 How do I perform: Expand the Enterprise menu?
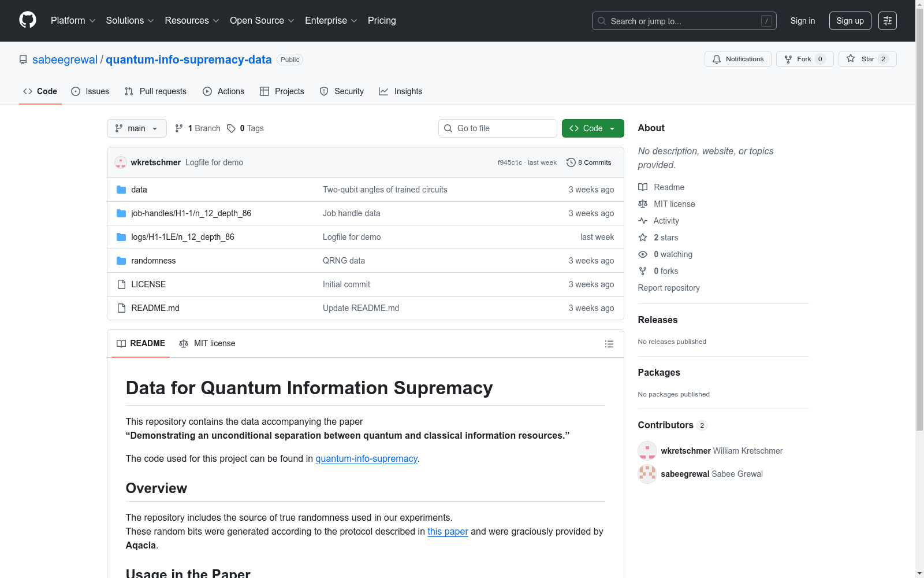[x=331, y=21]
